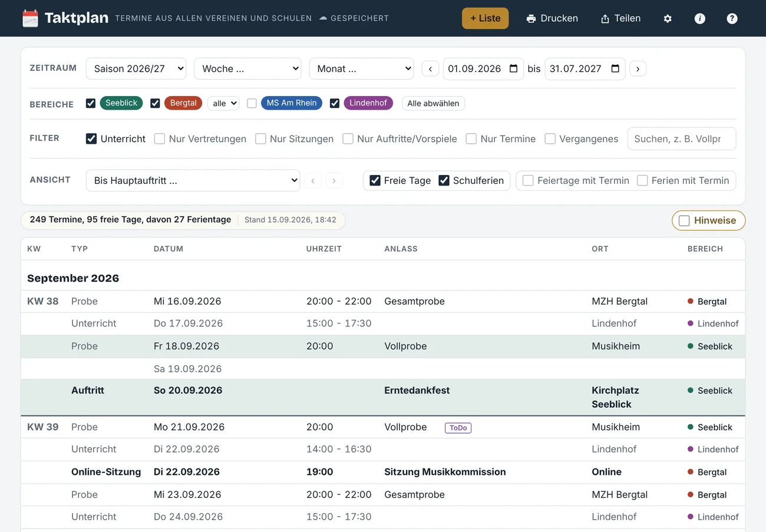Enable Ferien mit Termin option
The width and height of the screenshot is (766, 532).
(x=642, y=180)
